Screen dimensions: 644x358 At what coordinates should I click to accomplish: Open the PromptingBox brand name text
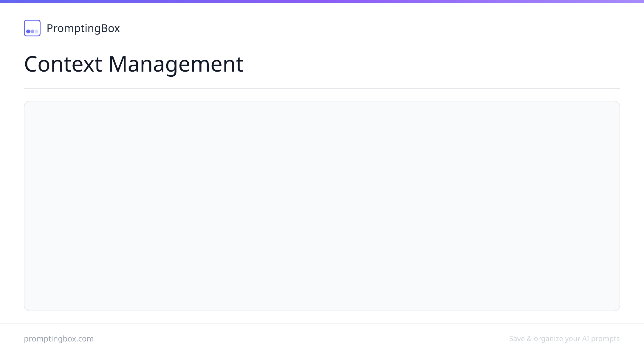point(83,28)
